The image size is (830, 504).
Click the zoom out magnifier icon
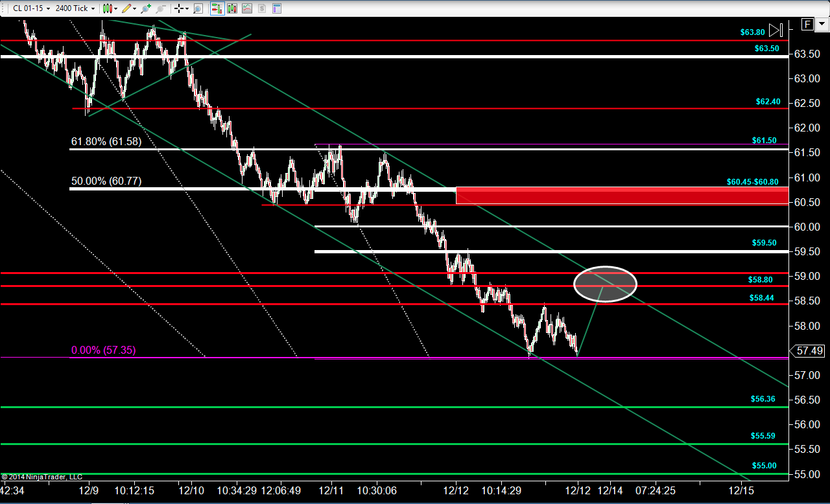(161, 8)
